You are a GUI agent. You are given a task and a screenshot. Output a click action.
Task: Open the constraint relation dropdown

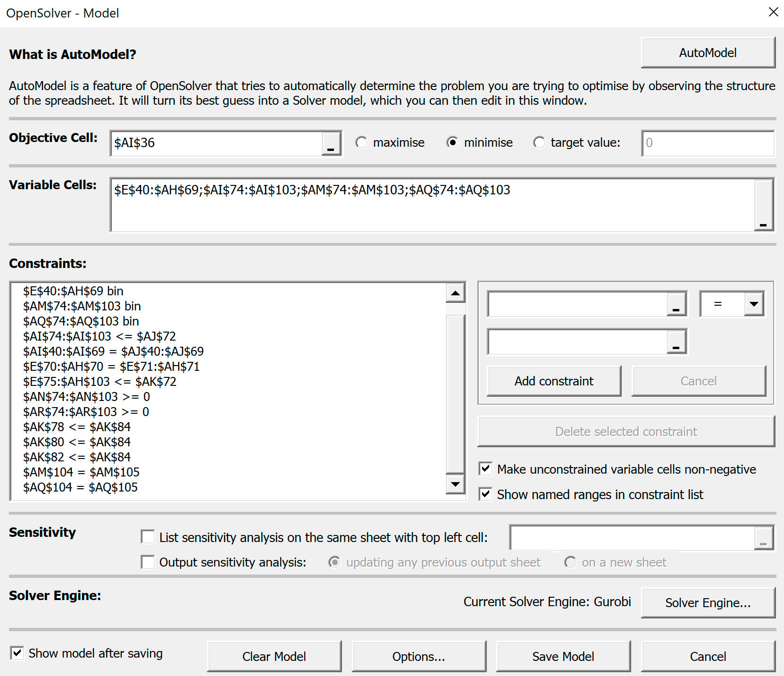point(754,304)
